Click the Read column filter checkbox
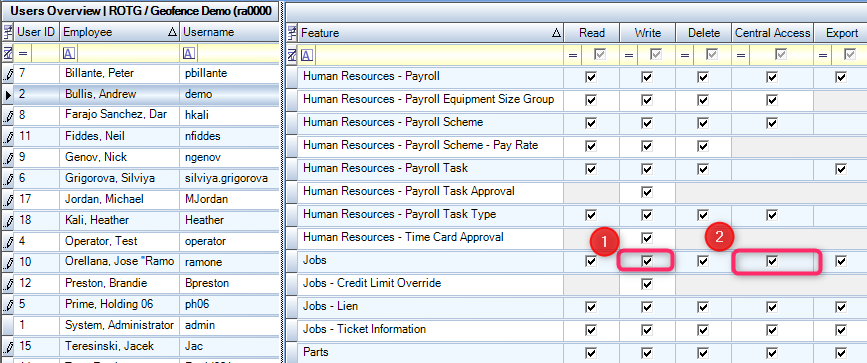Viewport: 867px width, 363px height. click(599, 55)
